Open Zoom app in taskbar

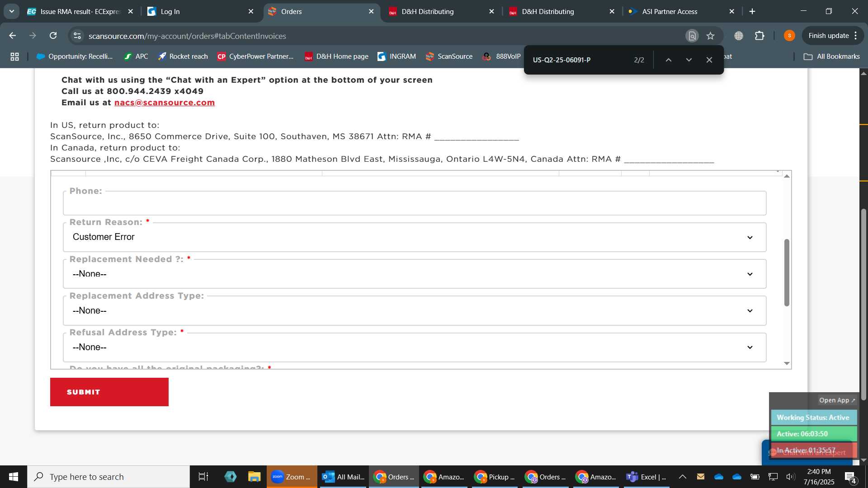(292, 477)
